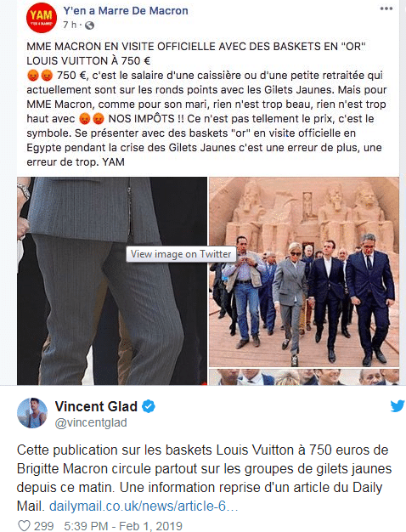The image size is (406, 532).
Task: Click the 299 likes count
Action: point(43,526)
